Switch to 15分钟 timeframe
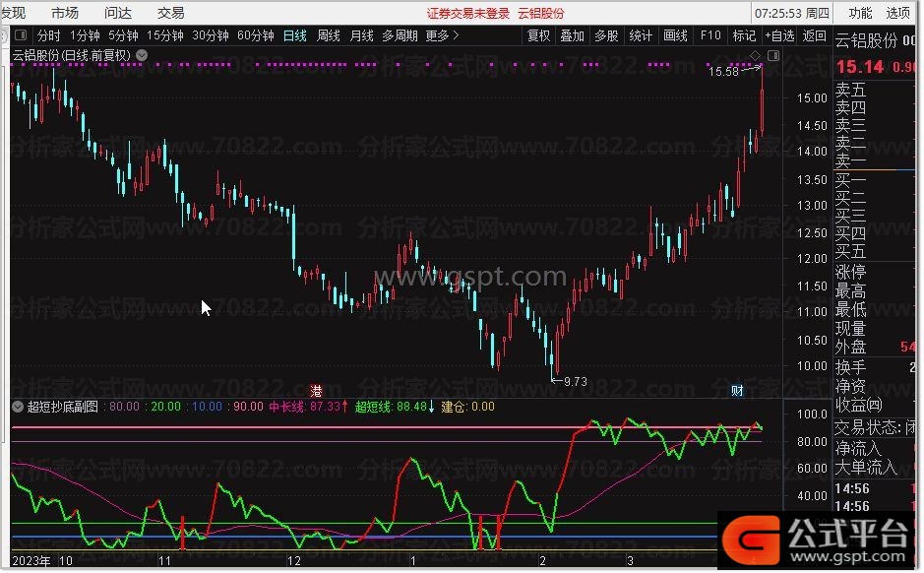Screen dimensions: 924x573 tap(165, 36)
